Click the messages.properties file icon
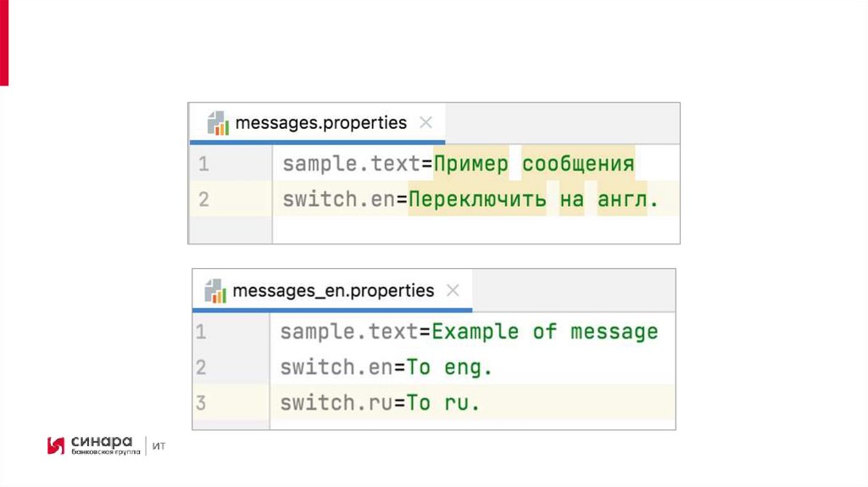This screenshot has height=487, width=868. [219, 123]
